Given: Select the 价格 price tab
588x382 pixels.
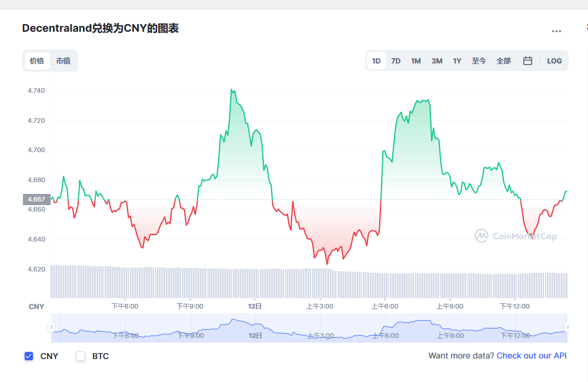Looking at the screenshot, I should click(x=37, y=61).
